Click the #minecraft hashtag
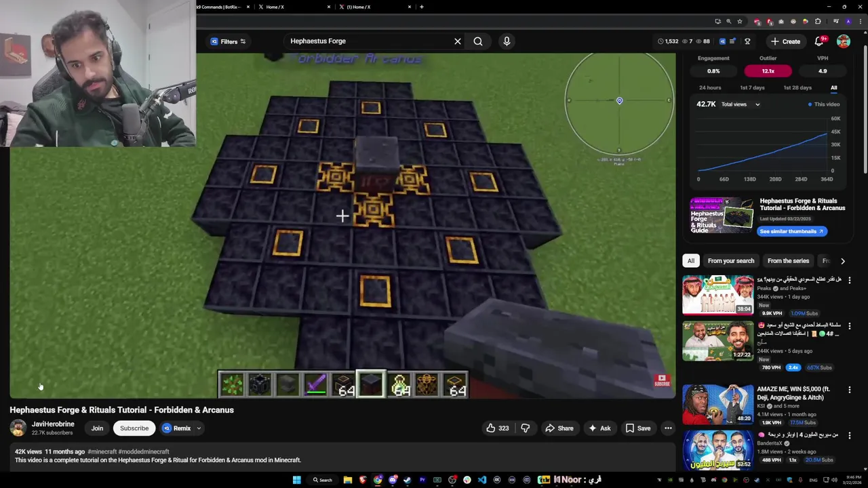This screenshot has width=868, height=488. [x=102, y=451]
